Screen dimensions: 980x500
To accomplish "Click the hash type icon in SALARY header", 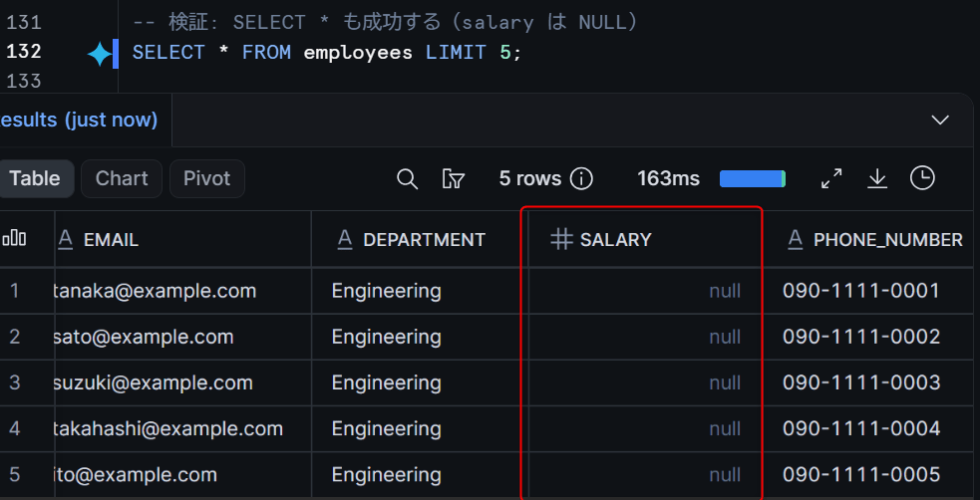I will pos(561,239).
